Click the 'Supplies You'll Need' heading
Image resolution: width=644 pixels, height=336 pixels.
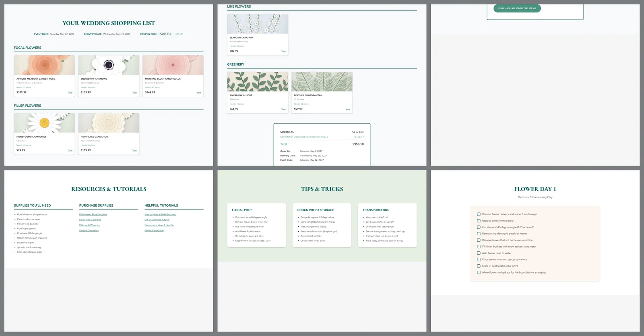[32, 205]
